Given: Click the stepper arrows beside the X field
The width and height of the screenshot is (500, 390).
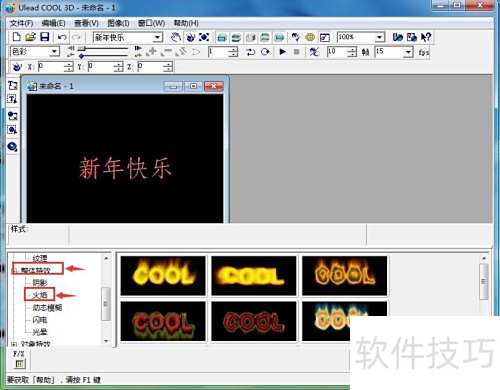Looking at the screenshot, I should tap(68, 67).
